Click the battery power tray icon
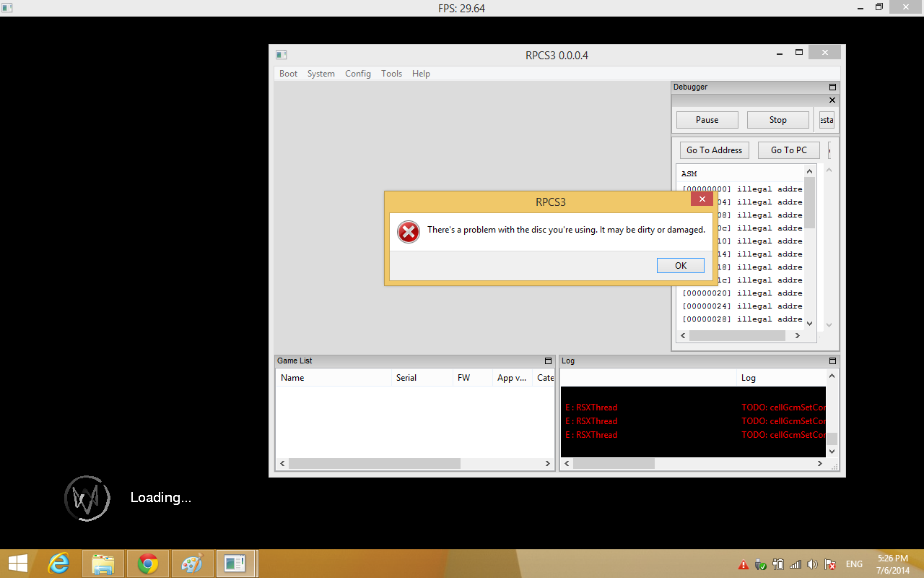Viewport: 924px width, 578px height. (x=778, y=564)
